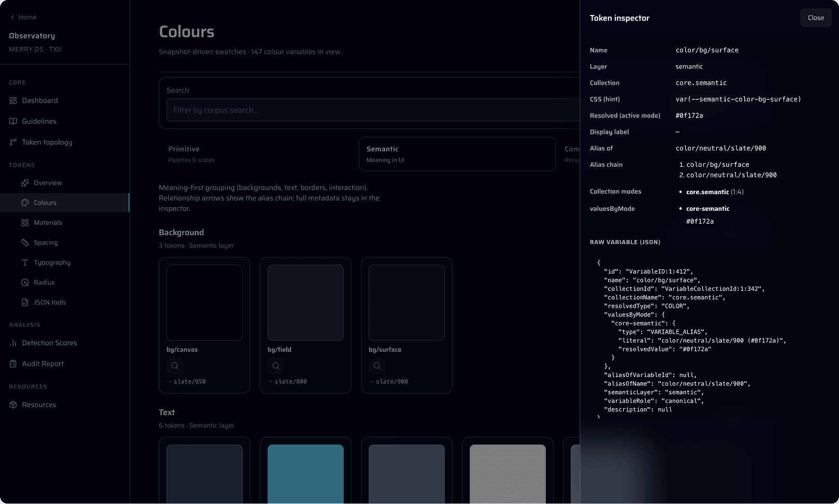Click the Alias of value color/neutral/slate/900
This screenshot has height=504, width=839.
720,148
